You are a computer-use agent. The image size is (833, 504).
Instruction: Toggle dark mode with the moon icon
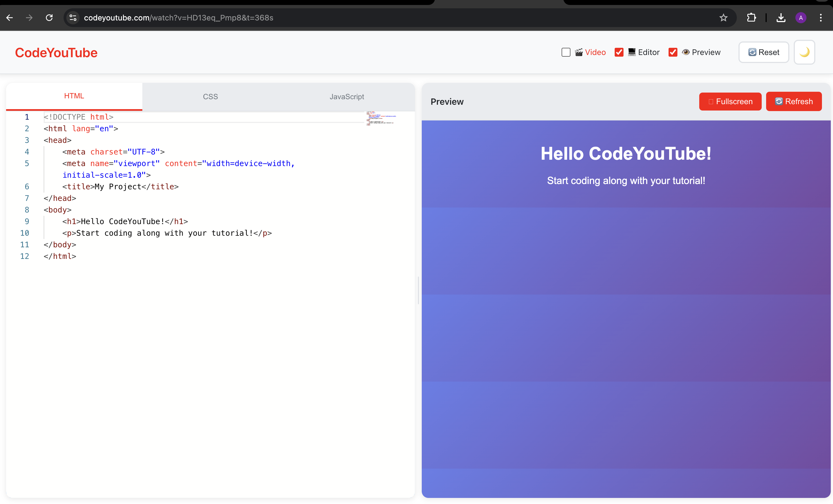804,53
